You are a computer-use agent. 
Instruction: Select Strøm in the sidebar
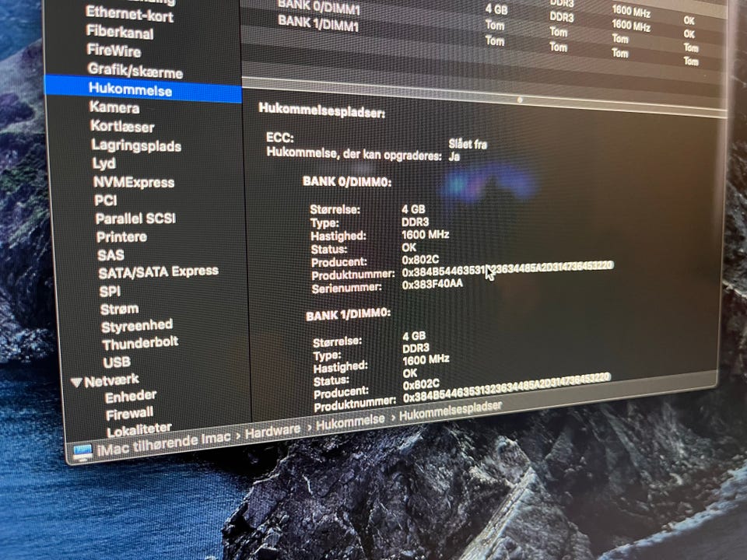coord(120,309)
